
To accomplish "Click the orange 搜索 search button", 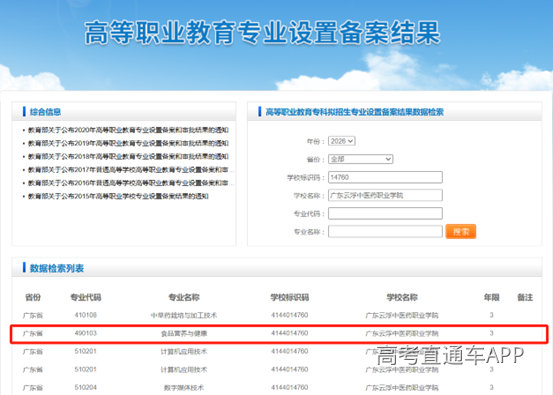I will (461, 232).
